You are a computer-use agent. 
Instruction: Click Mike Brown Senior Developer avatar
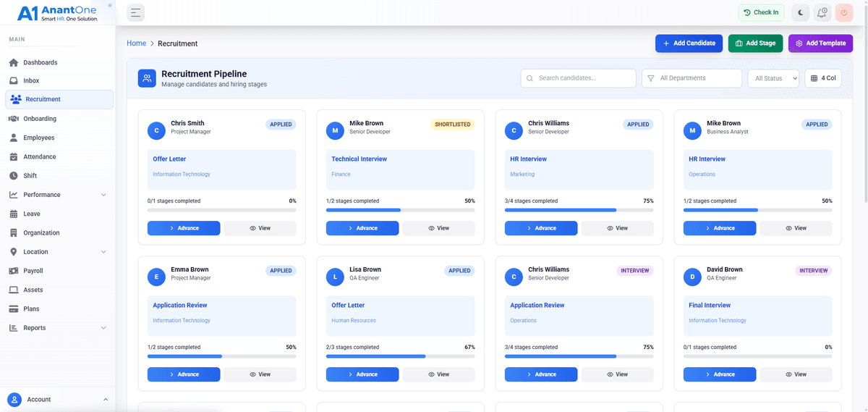tap(335, 131)
